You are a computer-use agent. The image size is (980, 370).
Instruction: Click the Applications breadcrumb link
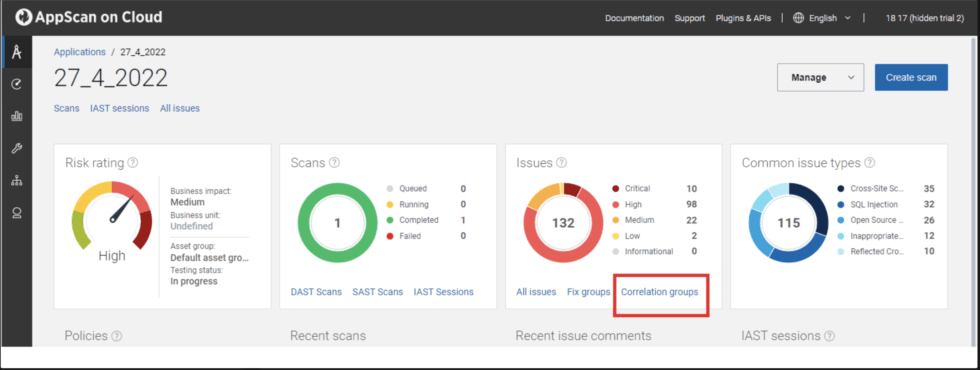click(79, 52)
